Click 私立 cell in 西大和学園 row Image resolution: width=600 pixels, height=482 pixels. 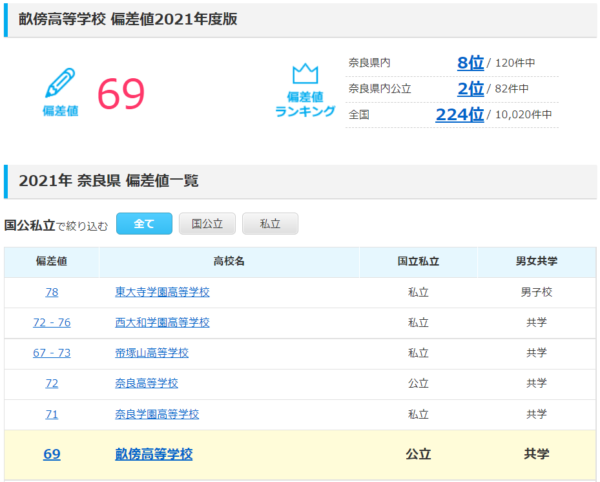coord(418,322)
